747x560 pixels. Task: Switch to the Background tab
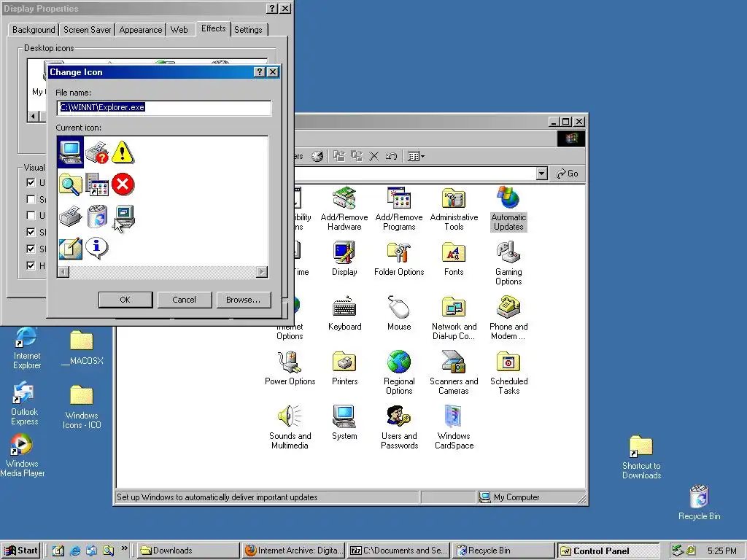point(34,29)
